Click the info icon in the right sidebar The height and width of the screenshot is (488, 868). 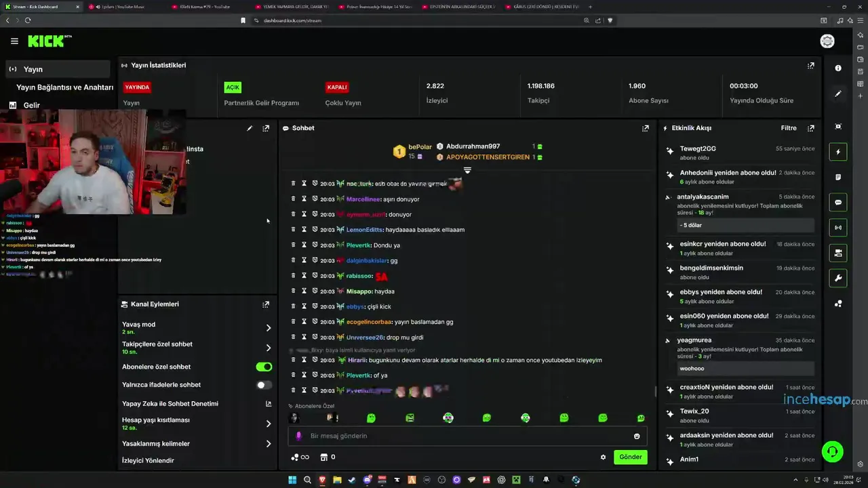point(838,68)
